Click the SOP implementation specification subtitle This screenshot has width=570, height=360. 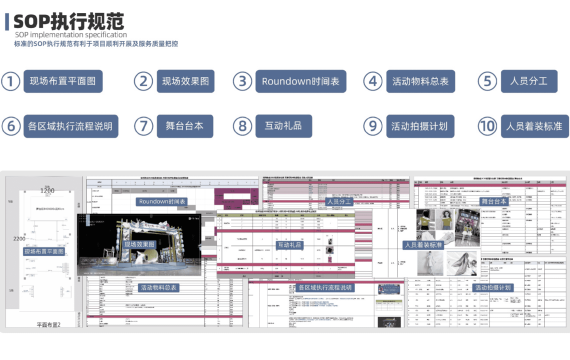(x=71, y=35)
